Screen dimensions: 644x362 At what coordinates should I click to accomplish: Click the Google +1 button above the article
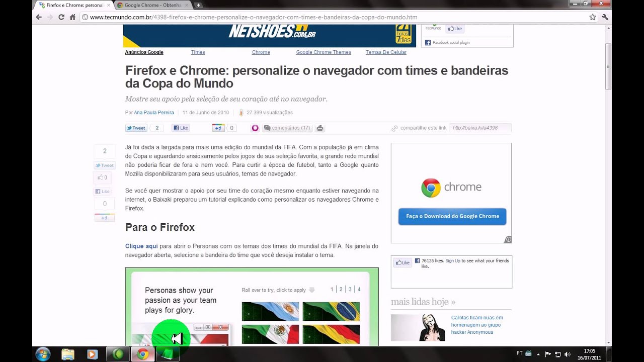218,128
